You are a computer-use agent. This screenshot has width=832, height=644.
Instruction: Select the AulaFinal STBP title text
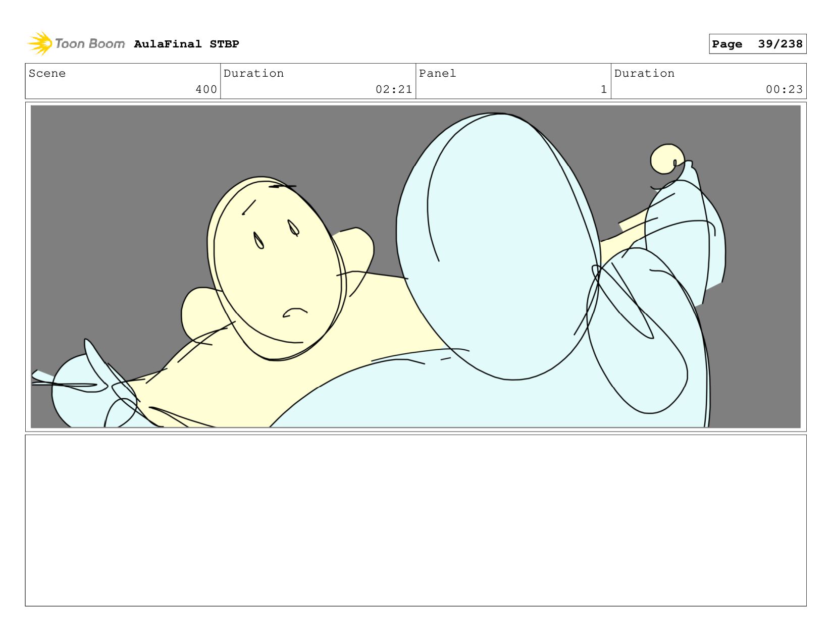click(186, 44)
